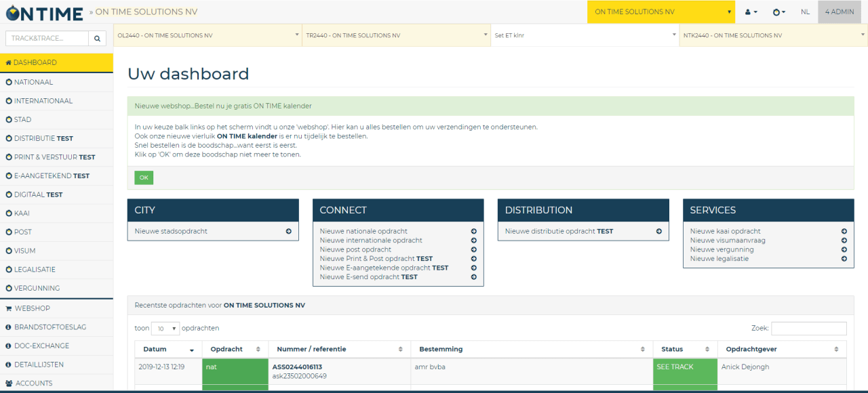Focus the Zoek search field

[x=808, y=328]
